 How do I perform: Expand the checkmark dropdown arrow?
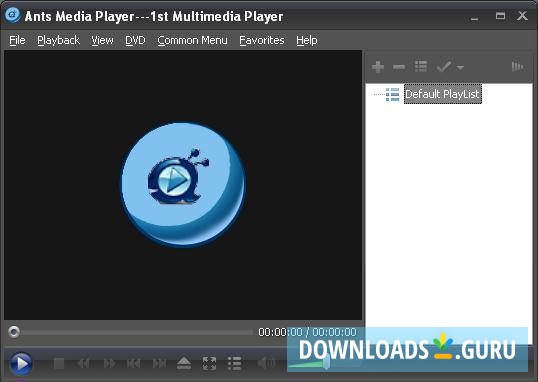click(x=460, y=67)
